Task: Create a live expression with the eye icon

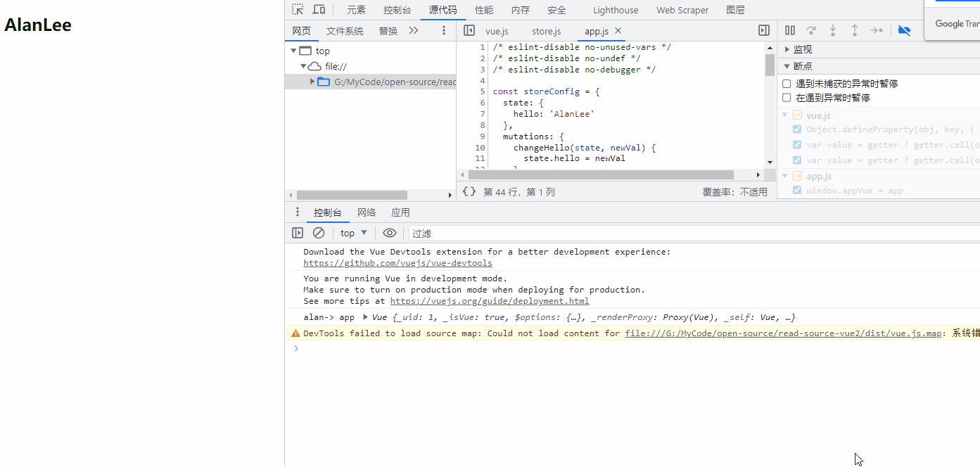Action: coord(390,233)
